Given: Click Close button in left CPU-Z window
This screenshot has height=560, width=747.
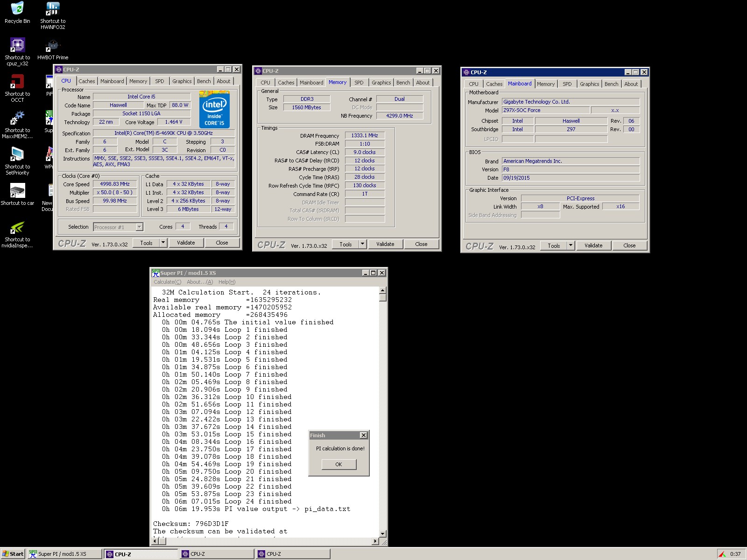Looking at the screenshot, I should (222, 243).
